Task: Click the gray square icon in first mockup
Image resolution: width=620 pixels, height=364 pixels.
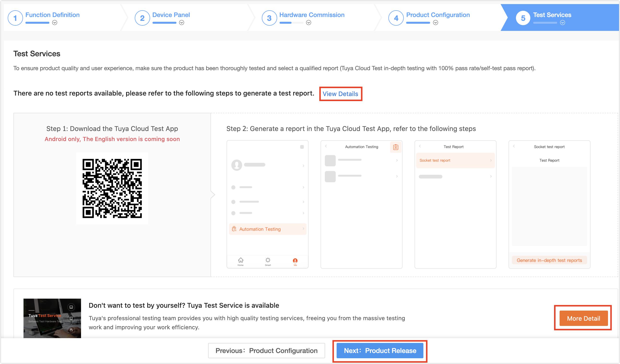Action: pos(302,147)
